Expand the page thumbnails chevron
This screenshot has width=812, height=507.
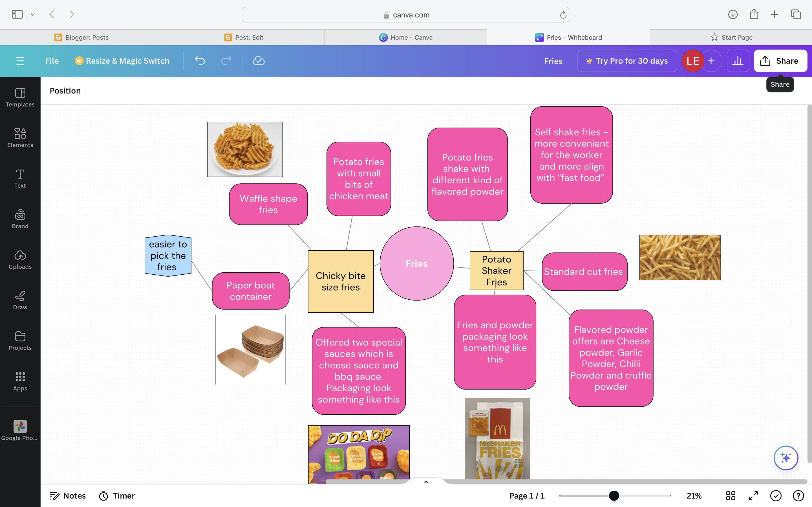coord(426,482)
